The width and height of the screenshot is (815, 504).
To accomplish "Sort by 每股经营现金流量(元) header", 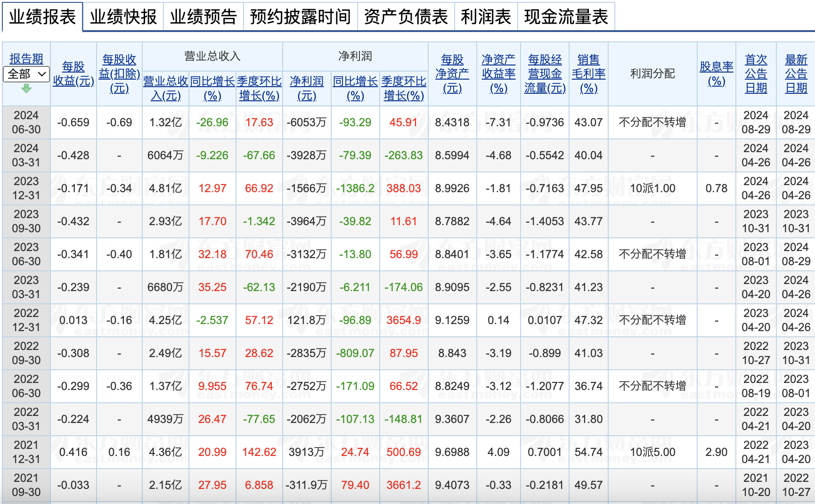I will [x=545, y=74].
